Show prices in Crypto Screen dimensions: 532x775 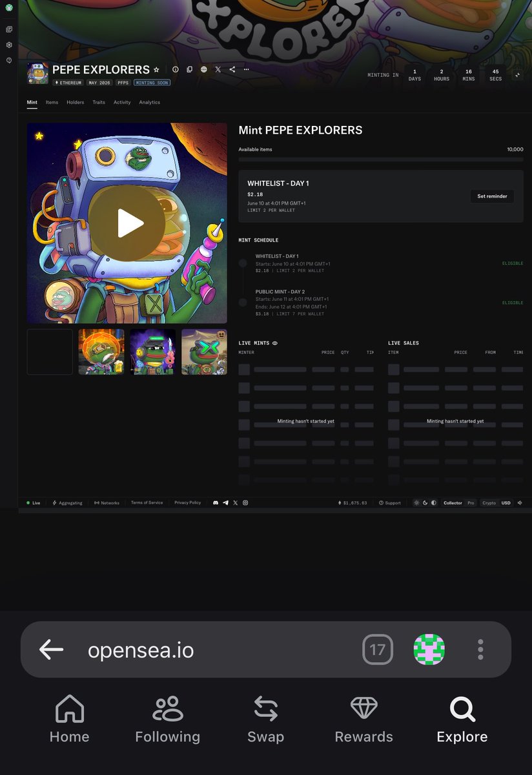(489, 502)
